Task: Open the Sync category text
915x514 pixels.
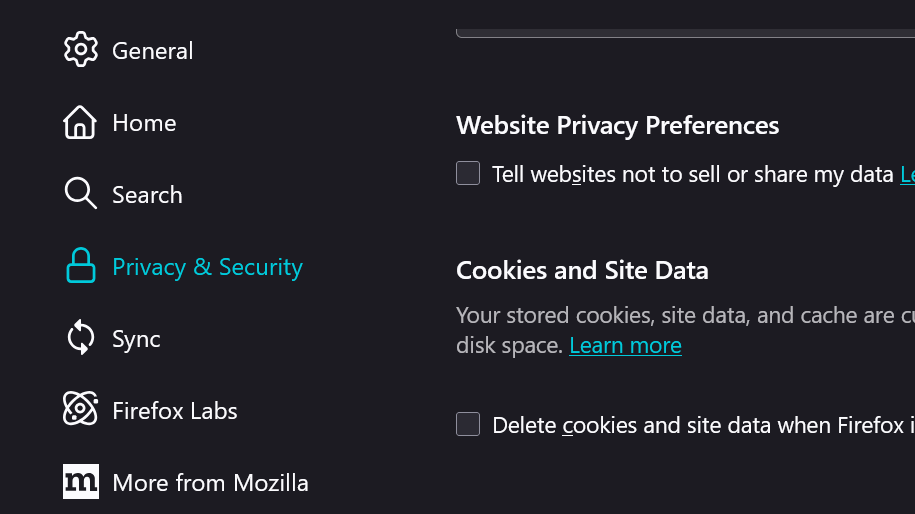Action: (x=136, y=339)
